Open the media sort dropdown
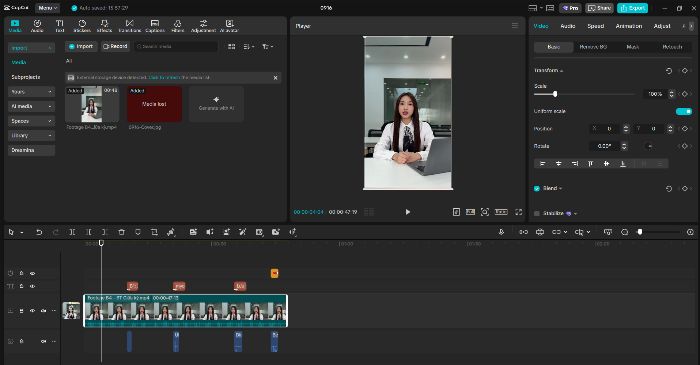 [x=249, y=46]
